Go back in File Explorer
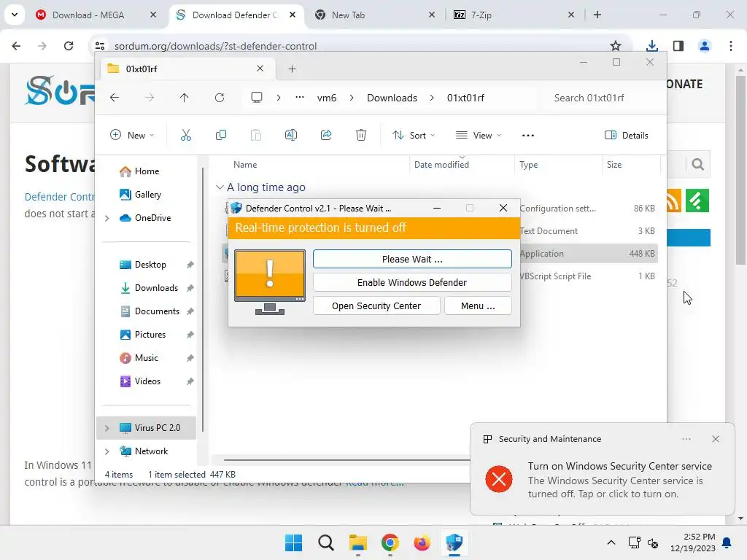This screenshot has height=560, width=747. click(115, 98)
